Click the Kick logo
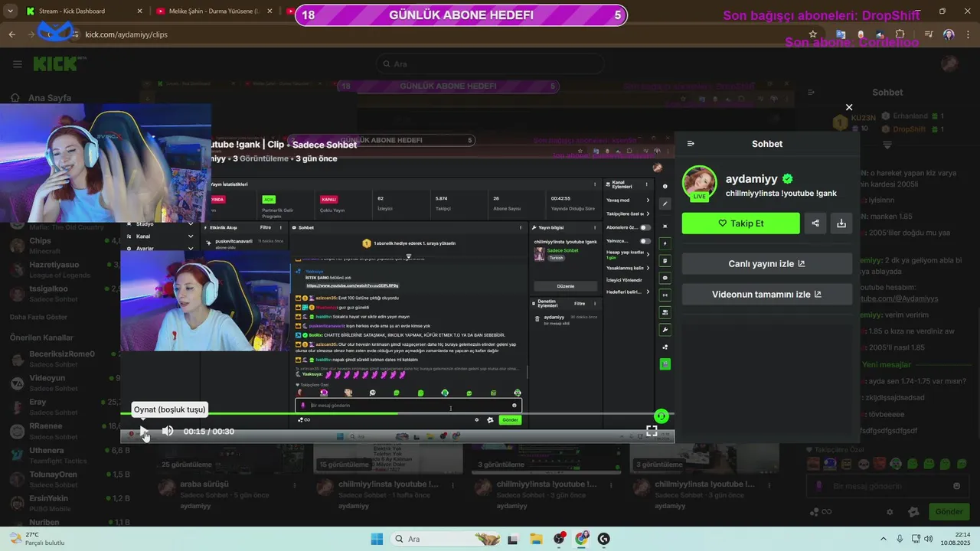This screenshot has height=551, width=980. [x=60, y=64]
